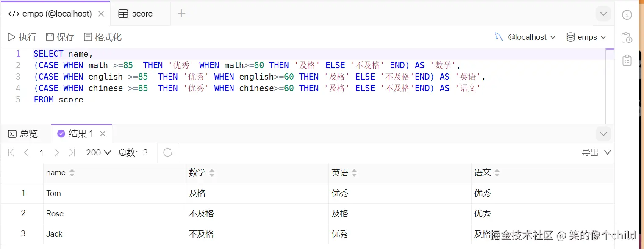Open the 导出 export dropdown

pos(597,152)
